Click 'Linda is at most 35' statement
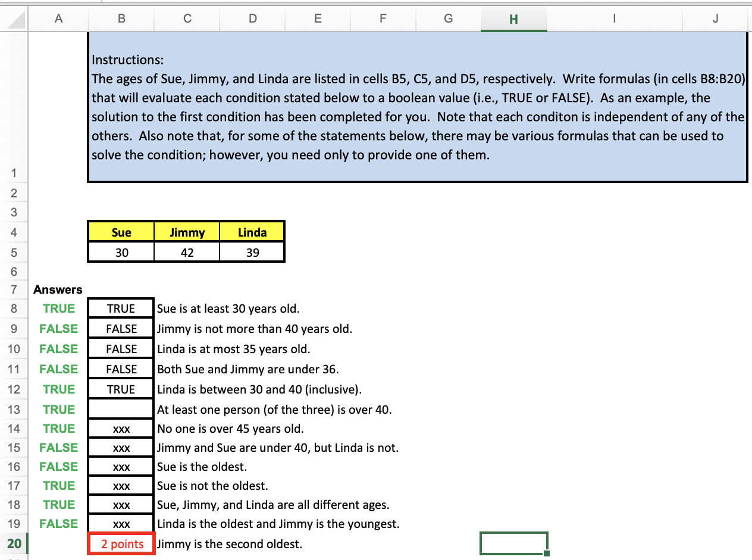752x560 pixels. [x=233, y=349]
